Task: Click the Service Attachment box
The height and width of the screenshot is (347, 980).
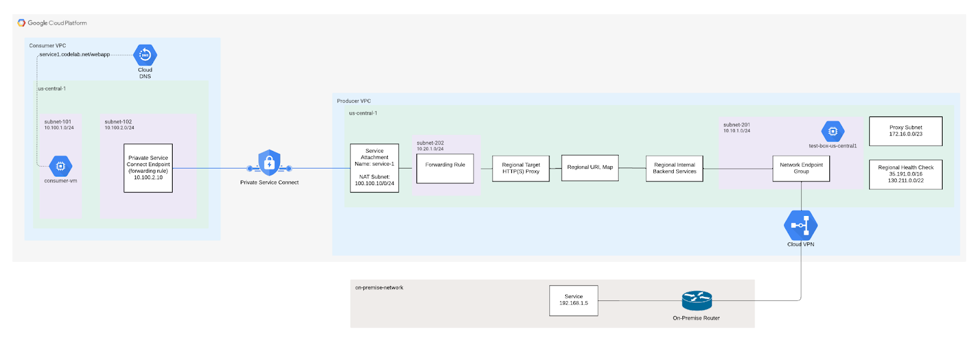Action: 374,168
